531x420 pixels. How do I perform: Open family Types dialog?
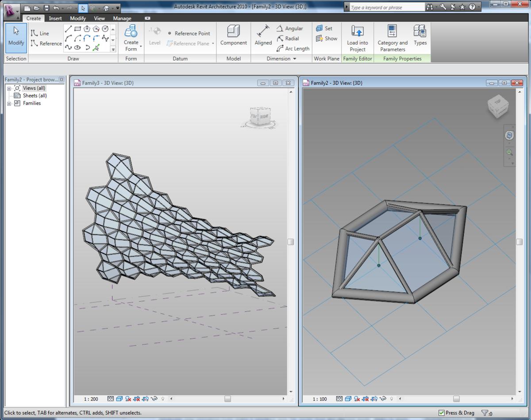[420, 36]
